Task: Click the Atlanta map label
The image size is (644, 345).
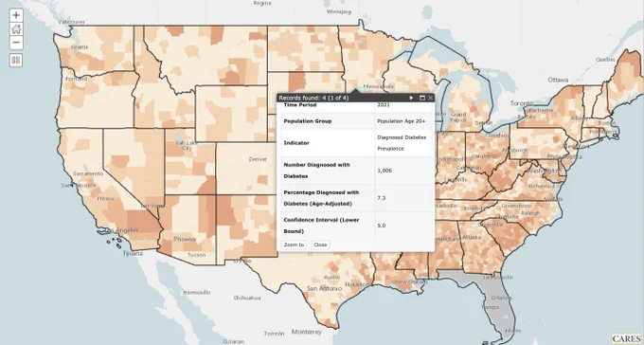Action: click(x=471, y=237)
